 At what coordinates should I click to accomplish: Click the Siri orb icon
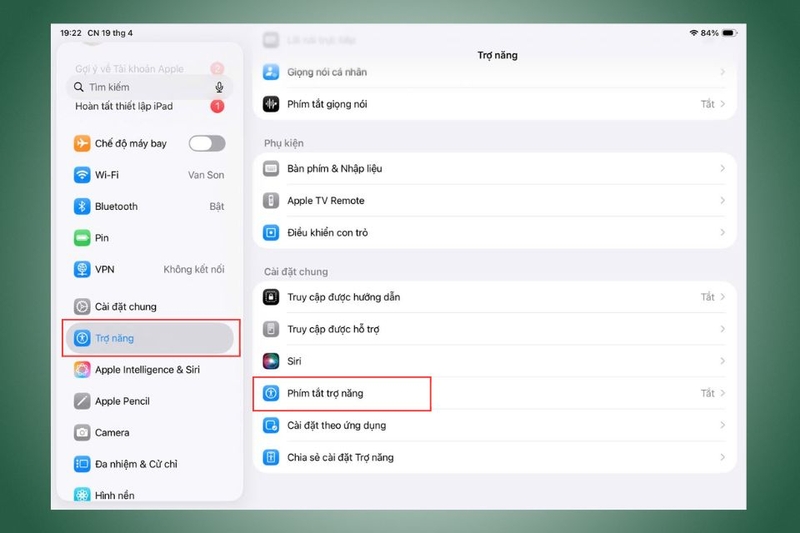click(271, 361)
